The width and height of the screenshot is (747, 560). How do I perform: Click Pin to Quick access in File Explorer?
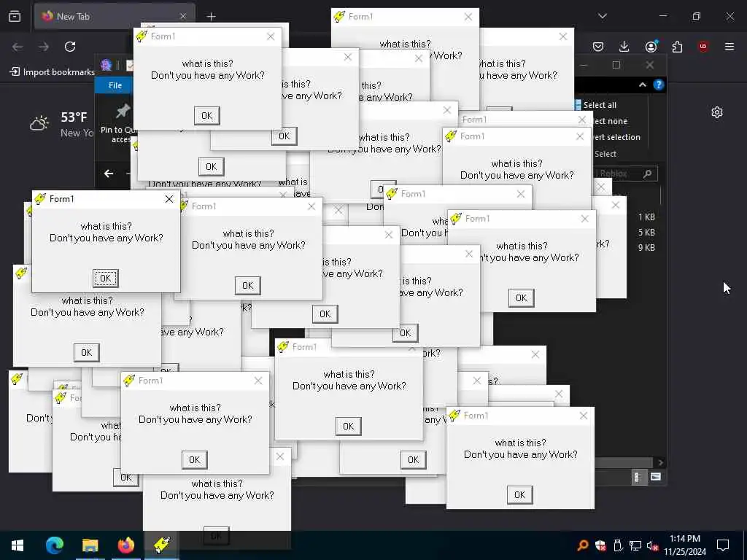[x=117, y=124]
